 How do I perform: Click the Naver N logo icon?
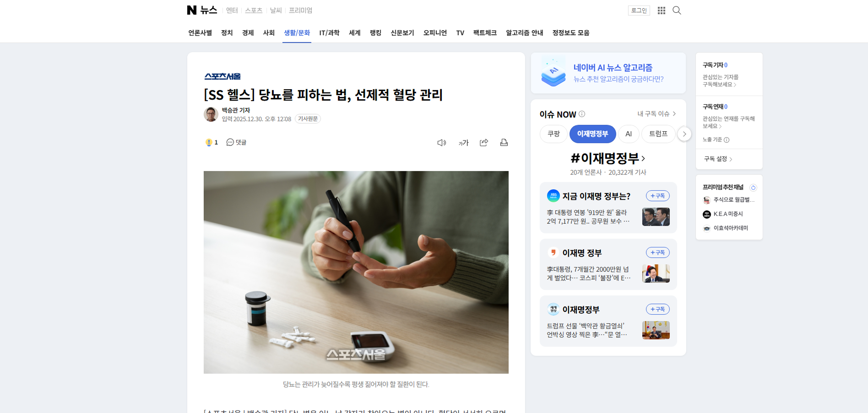(191, 10)
